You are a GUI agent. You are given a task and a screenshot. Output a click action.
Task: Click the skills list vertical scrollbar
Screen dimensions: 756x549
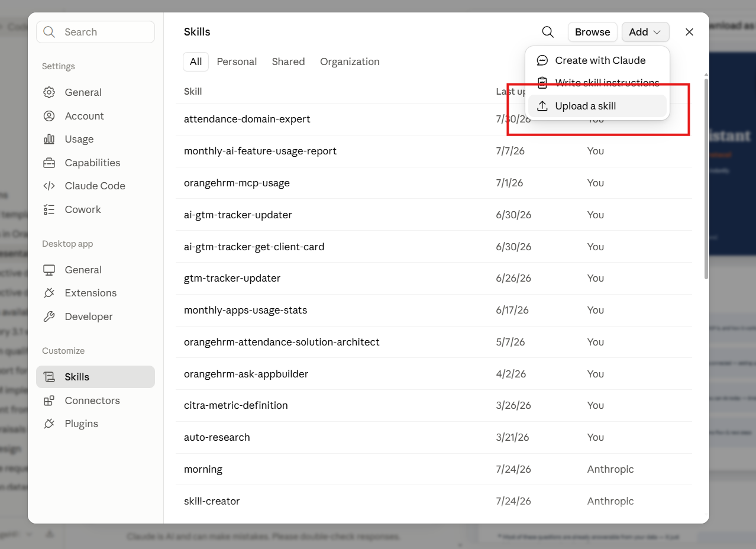pyautogui.click(x=706, y=177)
